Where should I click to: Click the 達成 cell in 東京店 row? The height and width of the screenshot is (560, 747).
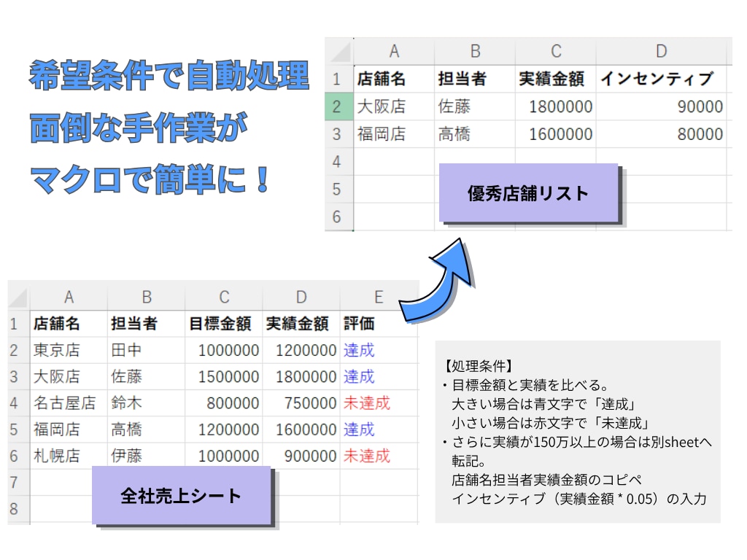[x=379, y=351]
